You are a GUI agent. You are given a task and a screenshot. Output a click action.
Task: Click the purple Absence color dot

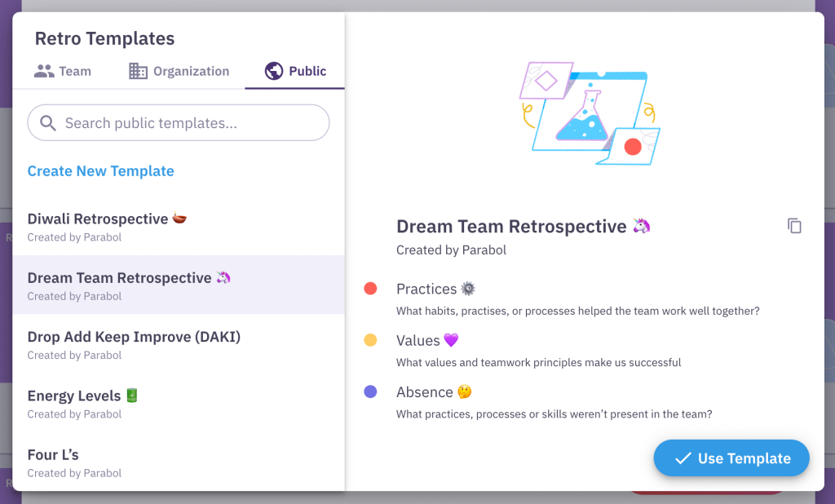coord(370,391)
